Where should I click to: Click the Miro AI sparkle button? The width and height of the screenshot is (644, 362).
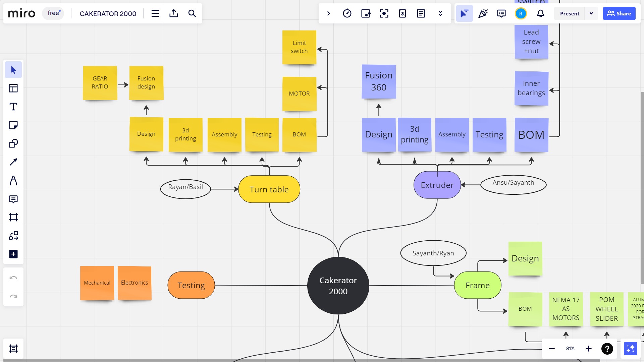[630, 349]
